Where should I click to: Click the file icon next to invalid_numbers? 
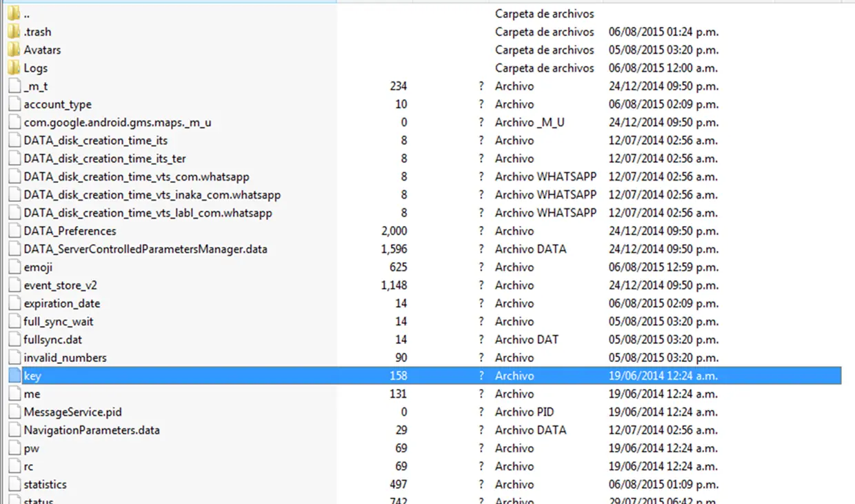pyautogui.click(x=14, y=357)
